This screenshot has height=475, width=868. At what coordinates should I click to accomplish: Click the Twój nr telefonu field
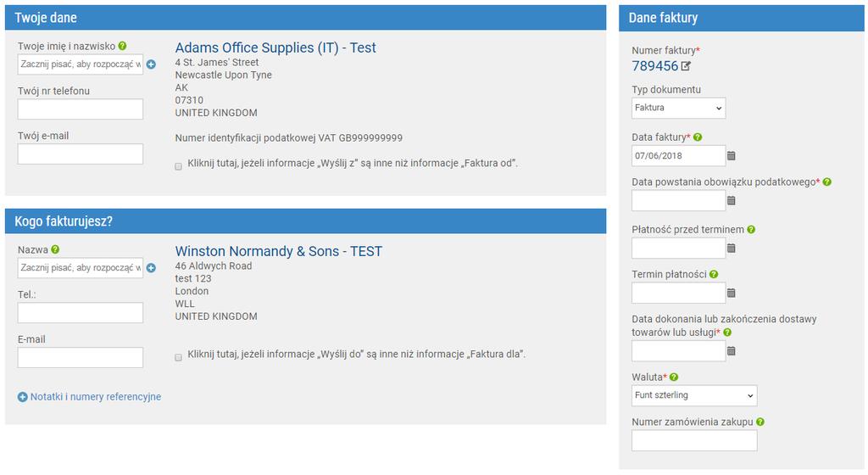pyautogui.click(x=81, y=109)
